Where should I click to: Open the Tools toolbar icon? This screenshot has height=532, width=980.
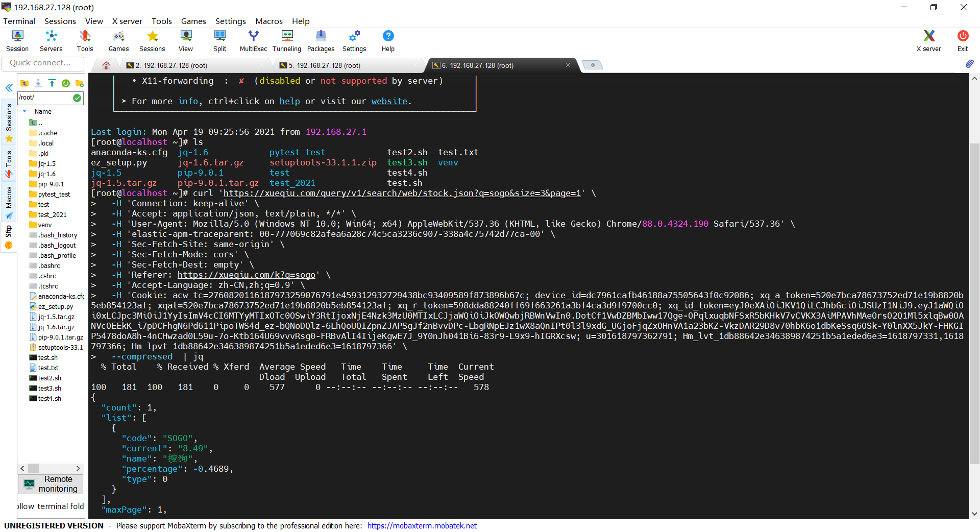click(x=85, y=41)
